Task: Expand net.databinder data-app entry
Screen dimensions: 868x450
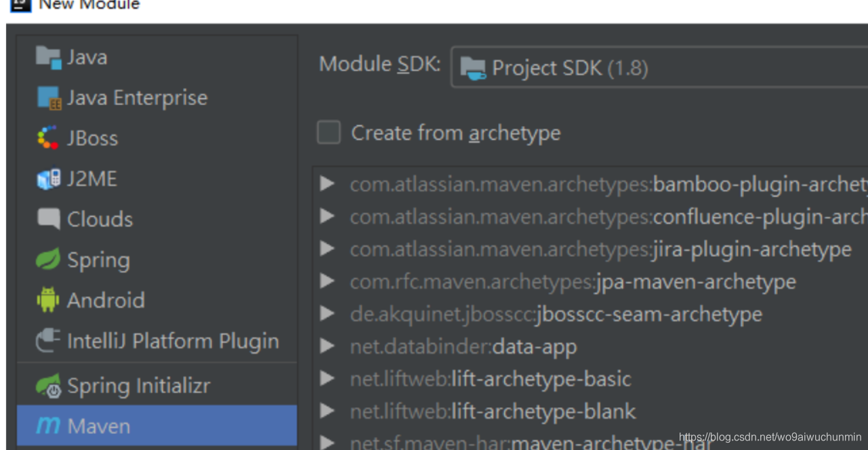Action: [x=328, y=346]
